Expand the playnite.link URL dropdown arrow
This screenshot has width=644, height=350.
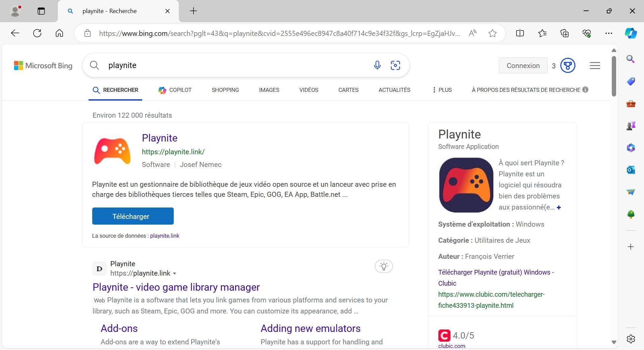[174, 274]
